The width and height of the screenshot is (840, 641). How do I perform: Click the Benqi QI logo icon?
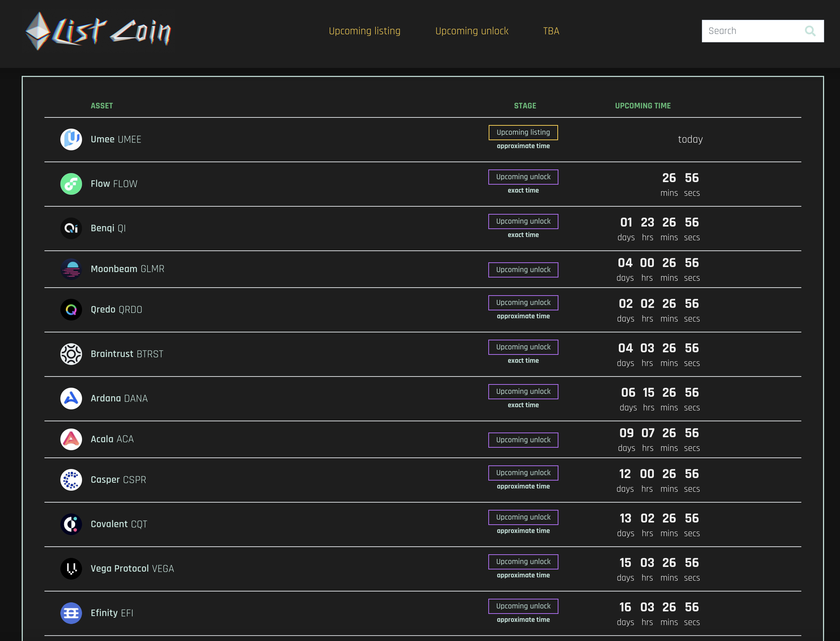click(71, 228)
